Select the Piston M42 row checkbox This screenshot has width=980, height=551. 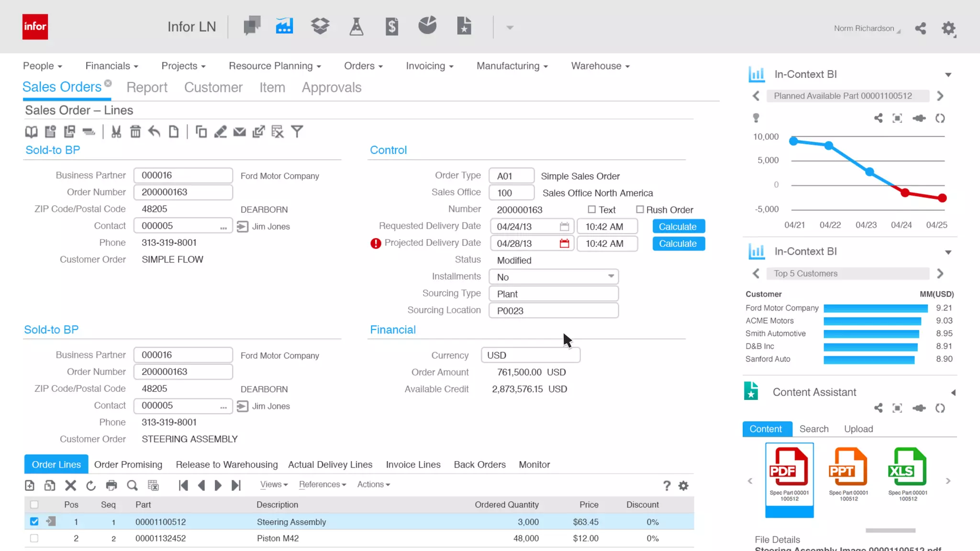pyautogui.click(x=34, y=538)
